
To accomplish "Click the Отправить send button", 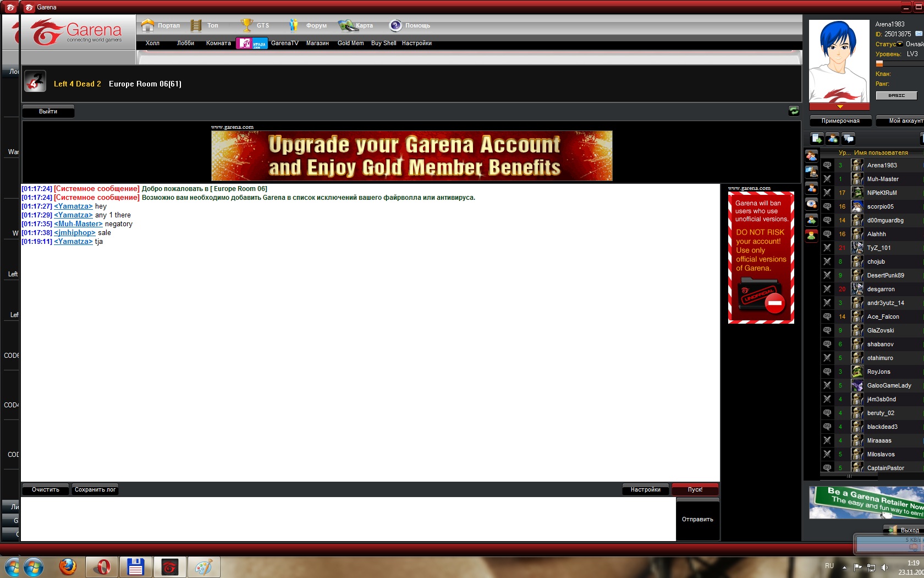I will pyautogui.click(x=697, y=519).
